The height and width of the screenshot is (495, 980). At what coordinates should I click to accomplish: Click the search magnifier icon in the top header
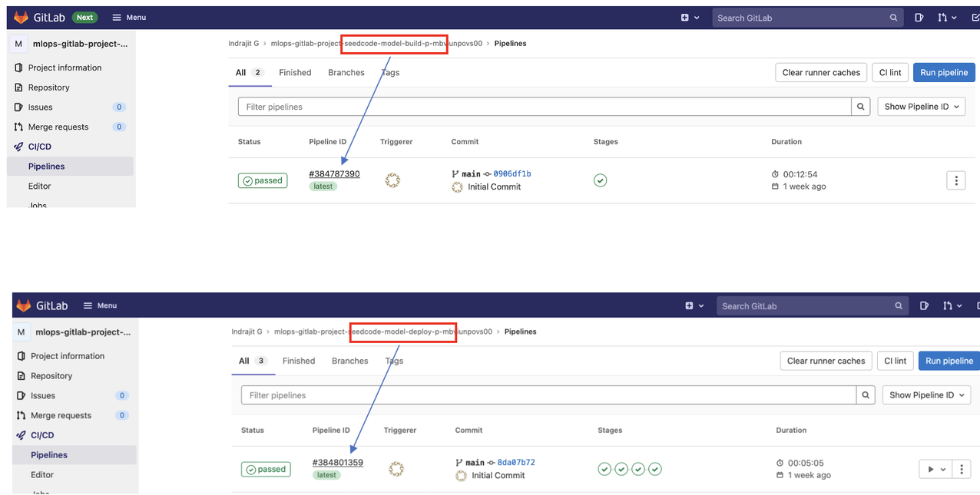tap(893, 18)
